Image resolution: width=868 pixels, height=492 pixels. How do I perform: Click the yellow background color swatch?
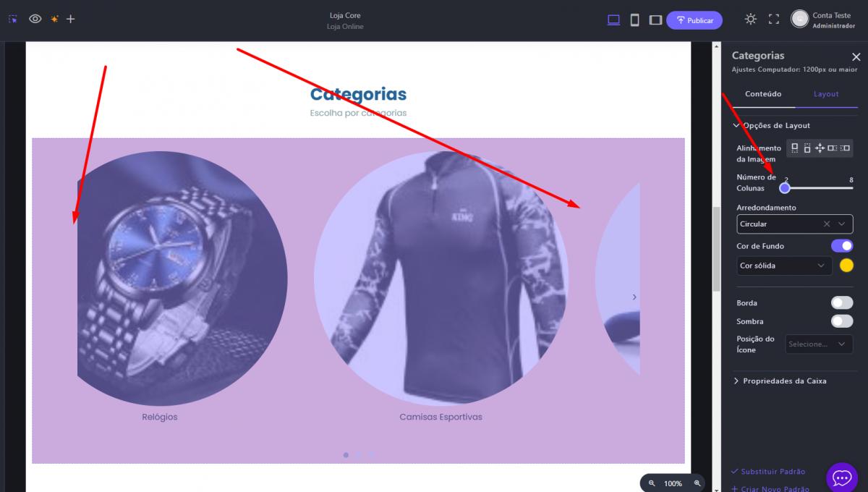[846, 266]
